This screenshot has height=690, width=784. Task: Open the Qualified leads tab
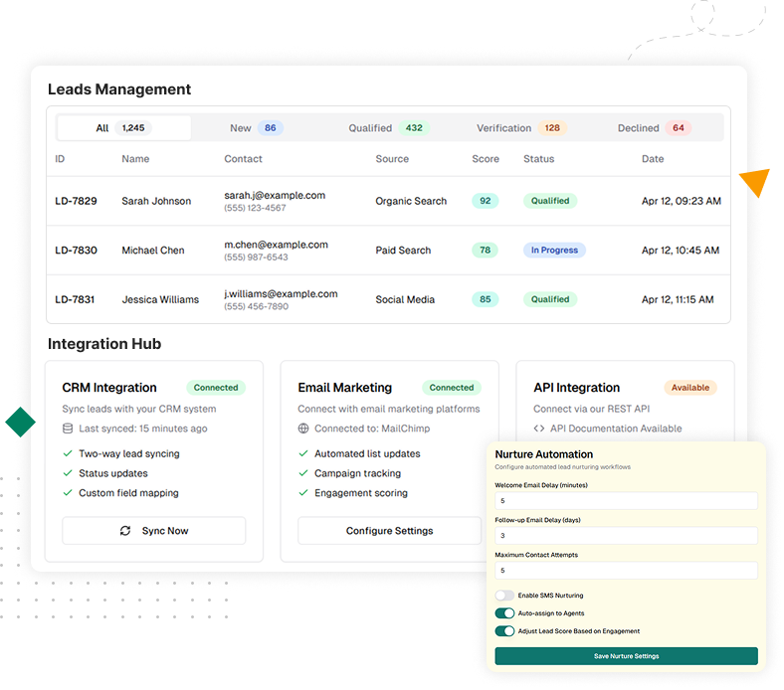coord(389,128)
